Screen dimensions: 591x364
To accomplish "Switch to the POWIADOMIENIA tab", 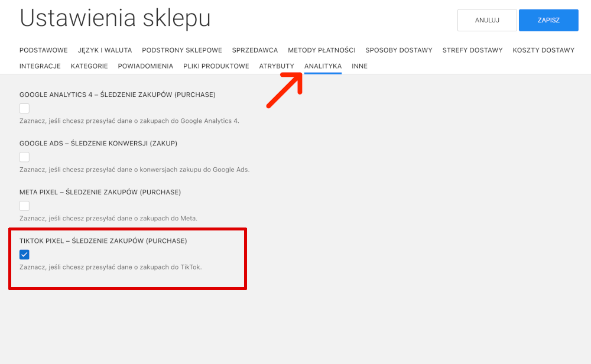I will [145, 66].
